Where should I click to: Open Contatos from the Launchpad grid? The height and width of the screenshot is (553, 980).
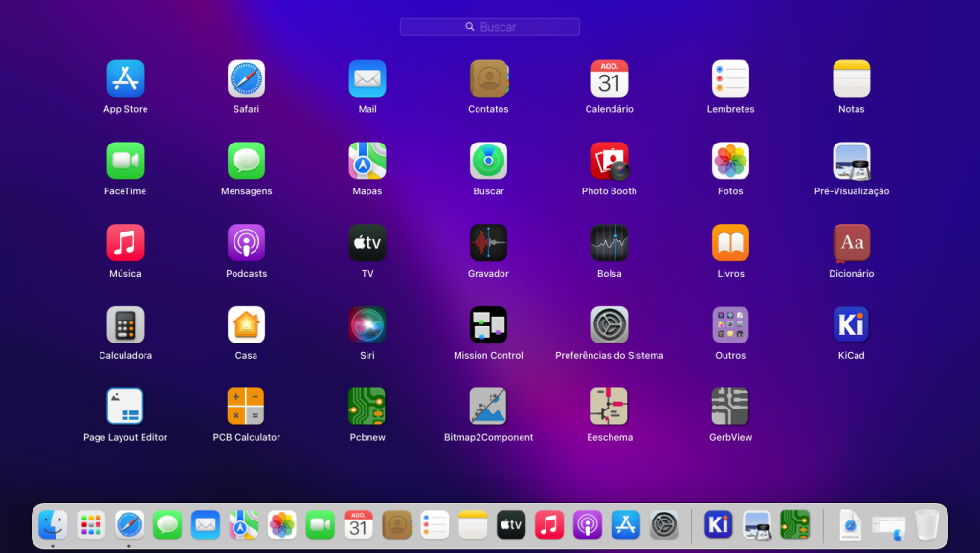click(489, 78)
